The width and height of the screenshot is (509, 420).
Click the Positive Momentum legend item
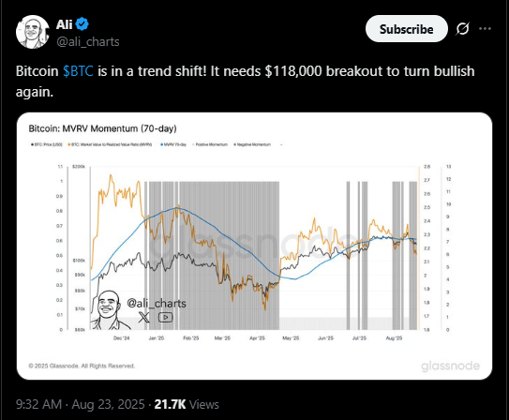(210, 144)
